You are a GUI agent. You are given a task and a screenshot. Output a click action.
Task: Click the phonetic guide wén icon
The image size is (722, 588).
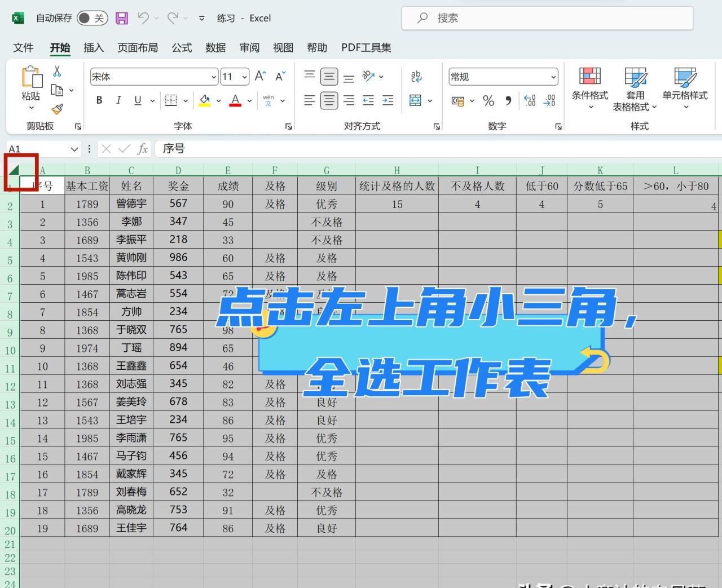point(268,100)
